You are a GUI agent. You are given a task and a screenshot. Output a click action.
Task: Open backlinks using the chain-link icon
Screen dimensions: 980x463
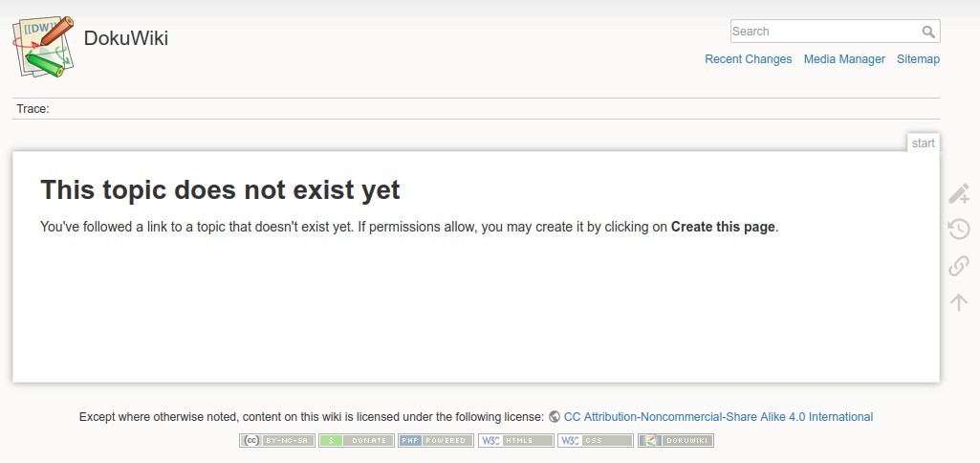958,266
